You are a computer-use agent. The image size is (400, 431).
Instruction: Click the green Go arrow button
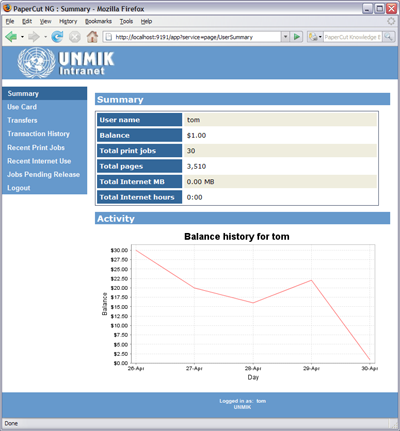point(296,37)
